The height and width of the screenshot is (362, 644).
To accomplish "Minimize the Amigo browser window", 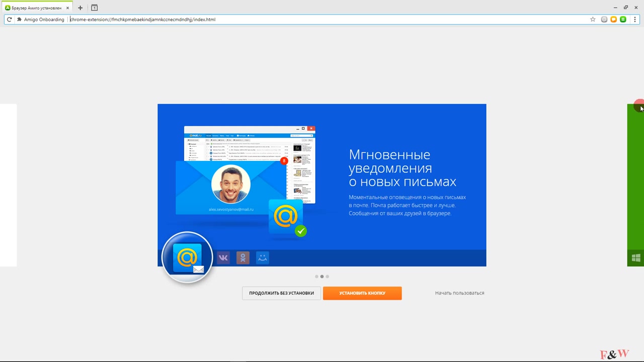I will point(615,8).
